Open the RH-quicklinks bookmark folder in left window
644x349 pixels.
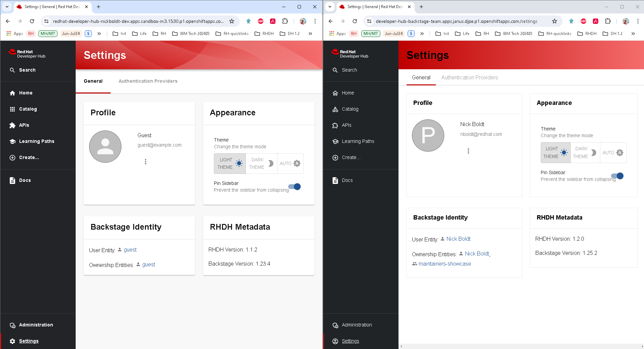pyautogui.click(x=232, y=34)
